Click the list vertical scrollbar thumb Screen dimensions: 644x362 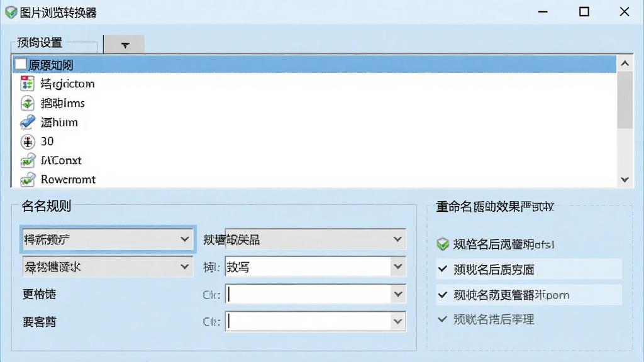click(x=625, y=100)
